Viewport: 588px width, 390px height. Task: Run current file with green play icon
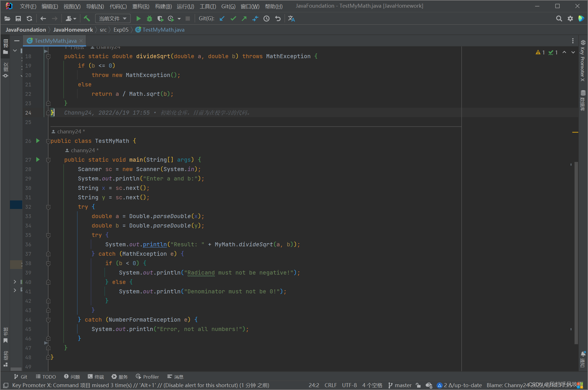[x=138, y=19]
